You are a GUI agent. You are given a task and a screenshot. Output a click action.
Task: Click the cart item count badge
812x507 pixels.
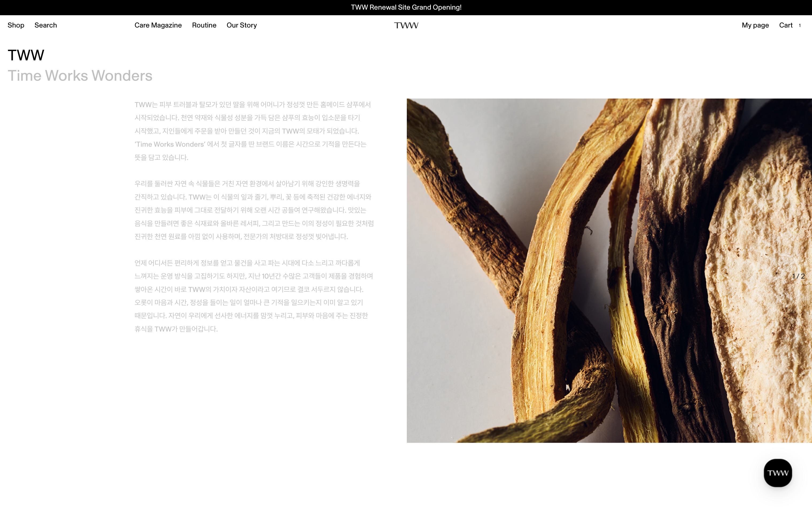point(800,25)
